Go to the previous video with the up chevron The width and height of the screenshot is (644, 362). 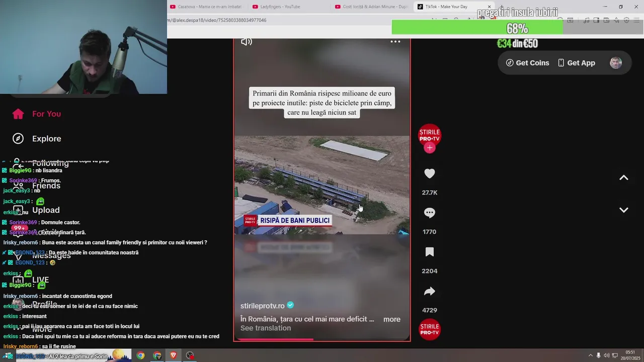624,177
